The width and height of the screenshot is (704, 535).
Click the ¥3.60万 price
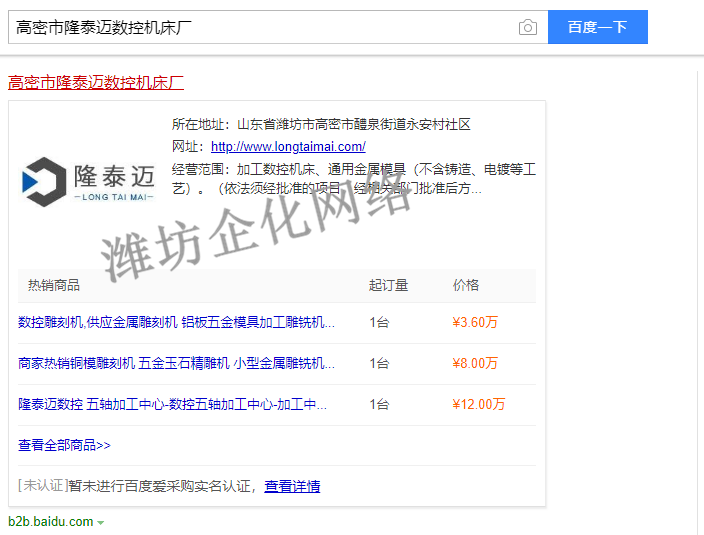pos(475,322)
